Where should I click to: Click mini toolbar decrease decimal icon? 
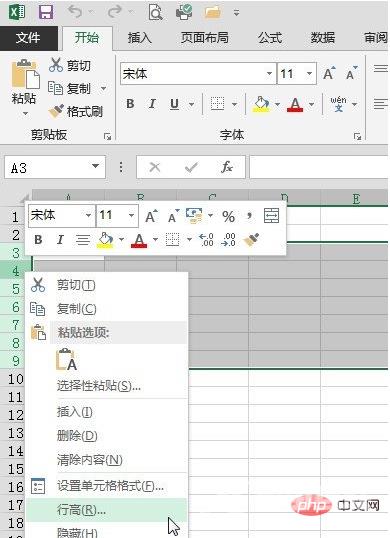click(x=229, y=239)
